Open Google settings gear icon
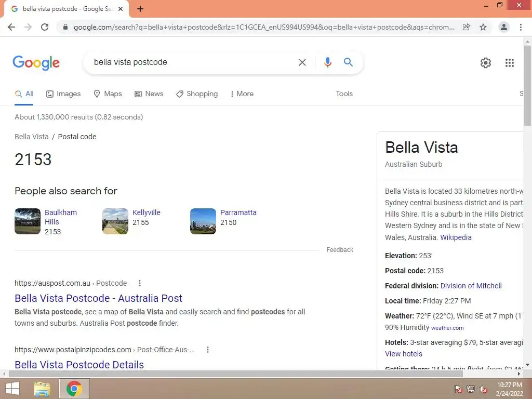Image resolution: width=532 pixels, height=399 pixels. point(486,63)
